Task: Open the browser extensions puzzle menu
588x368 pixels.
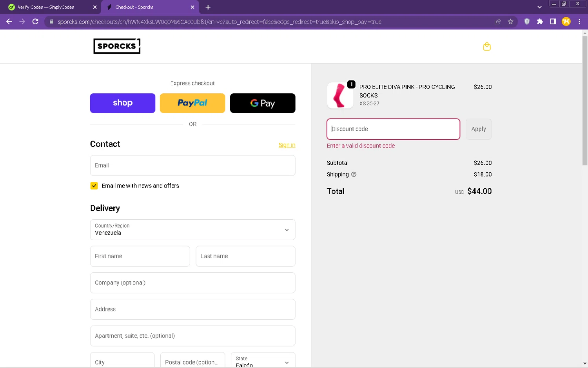Action: (x=540, y=22)
